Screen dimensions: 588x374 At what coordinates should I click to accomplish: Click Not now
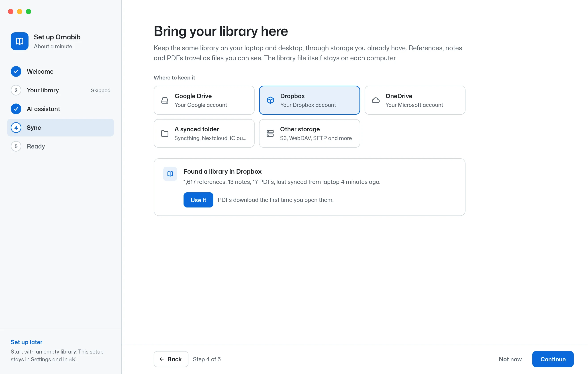510,359
